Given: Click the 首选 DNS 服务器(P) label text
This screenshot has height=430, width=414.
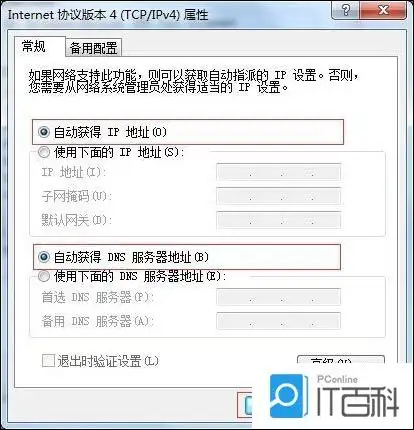Looking at the screenshot, I should point(97,297).
